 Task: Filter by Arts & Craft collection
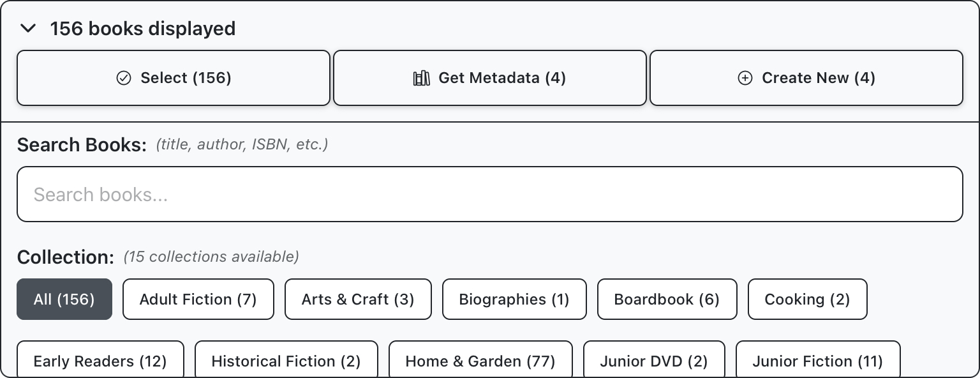pos(358,299)
